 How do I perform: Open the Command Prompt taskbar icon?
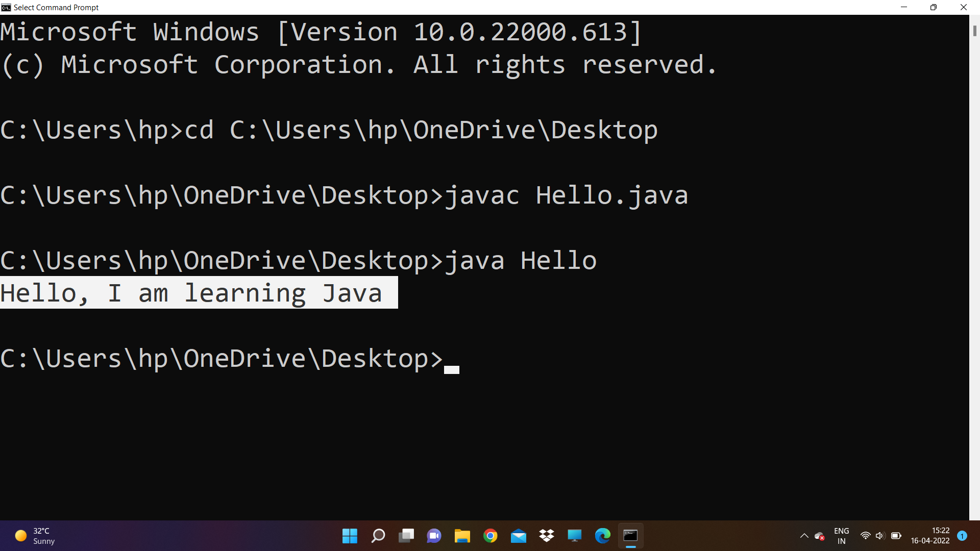tap(630, 536)
